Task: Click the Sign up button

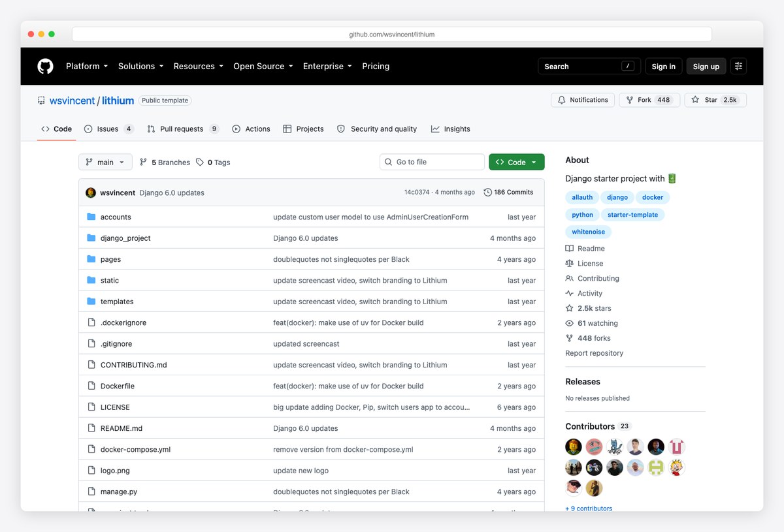Action: coord(706,66)
